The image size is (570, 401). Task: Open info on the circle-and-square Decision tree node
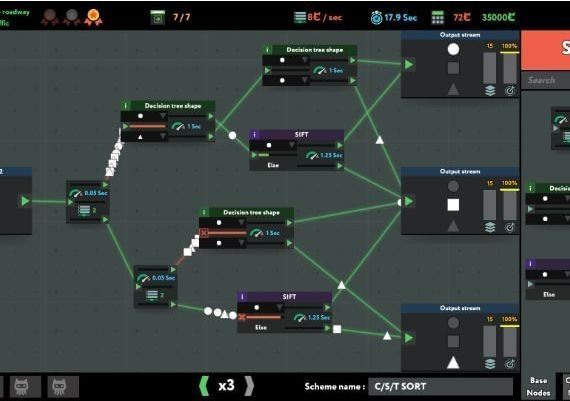[204, 212]
